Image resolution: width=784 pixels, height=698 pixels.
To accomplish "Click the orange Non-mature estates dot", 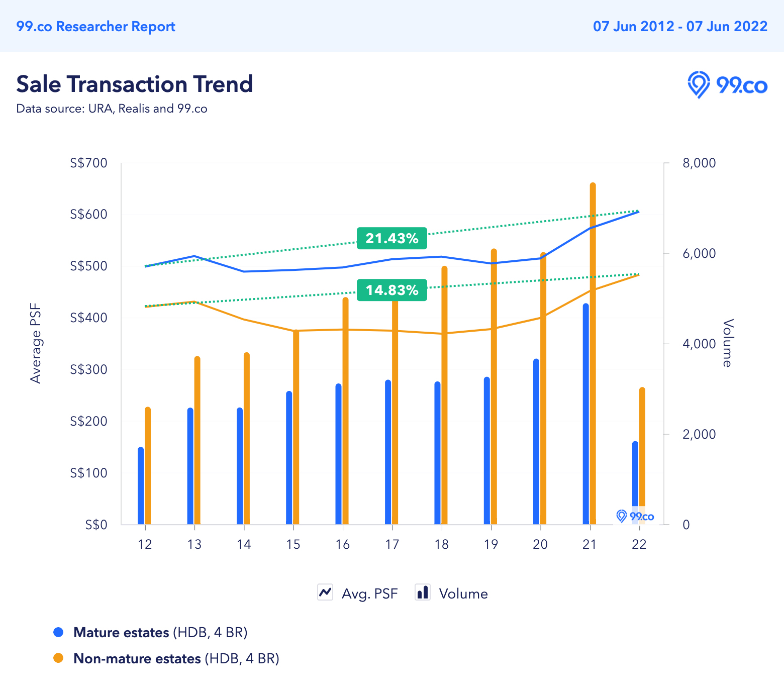I will (x=58, y=658).
